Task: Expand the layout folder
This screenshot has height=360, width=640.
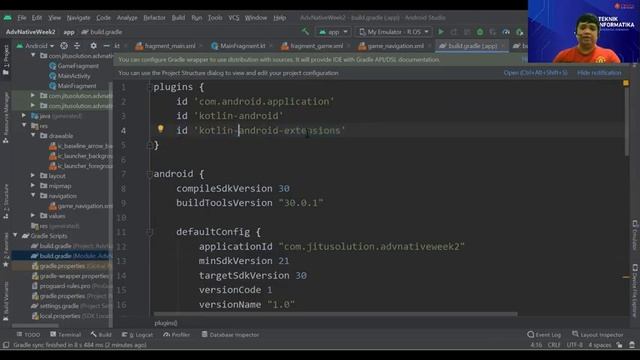Action: click(x=33, y=176)
